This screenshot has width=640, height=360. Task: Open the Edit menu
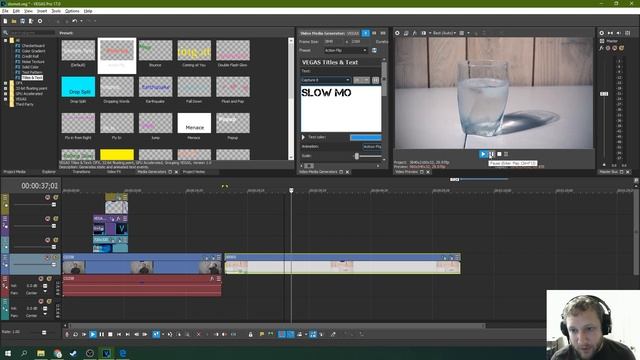(16, 11)
